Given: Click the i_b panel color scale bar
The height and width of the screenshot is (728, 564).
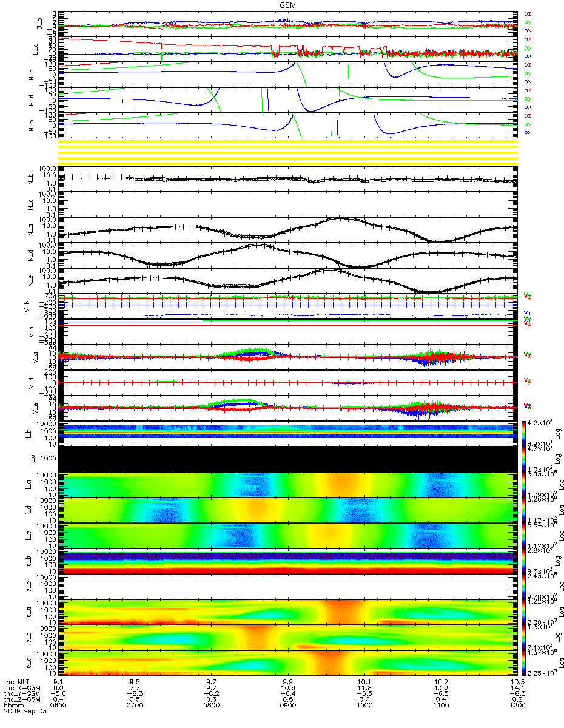Looking at the screenshot, I should click(524, 434).
